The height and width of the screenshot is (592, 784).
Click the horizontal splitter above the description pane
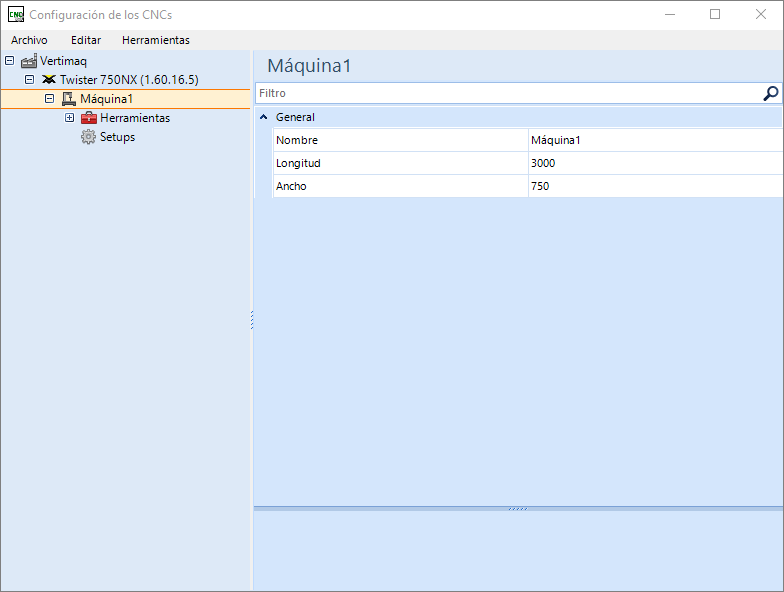tap(518, 508)
